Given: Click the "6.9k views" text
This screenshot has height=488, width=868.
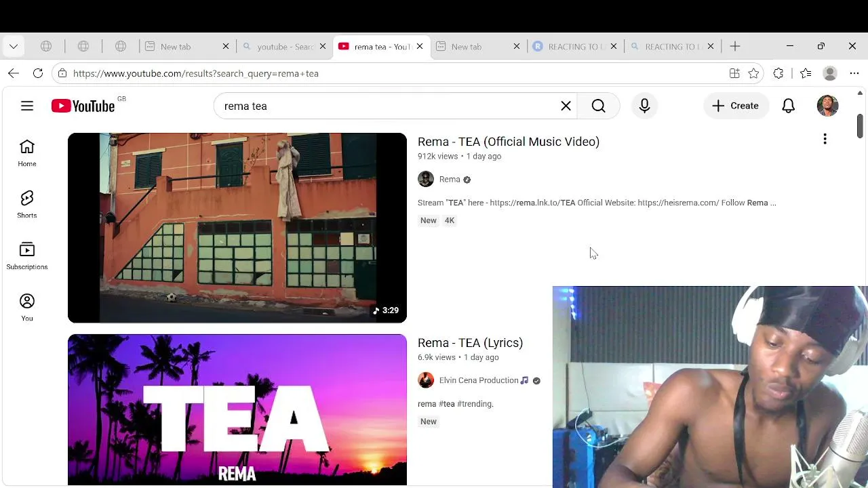Looking at the screenshot, I should [x=437, y=357].
